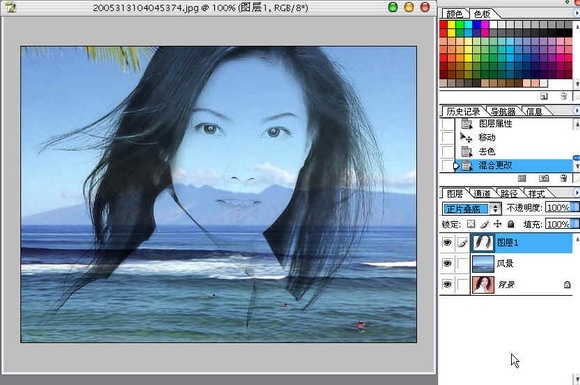Click new swatch icon in Swatches panel
Image resolution: width=580 pixels, height=385 pixels.
coord(544,96)
